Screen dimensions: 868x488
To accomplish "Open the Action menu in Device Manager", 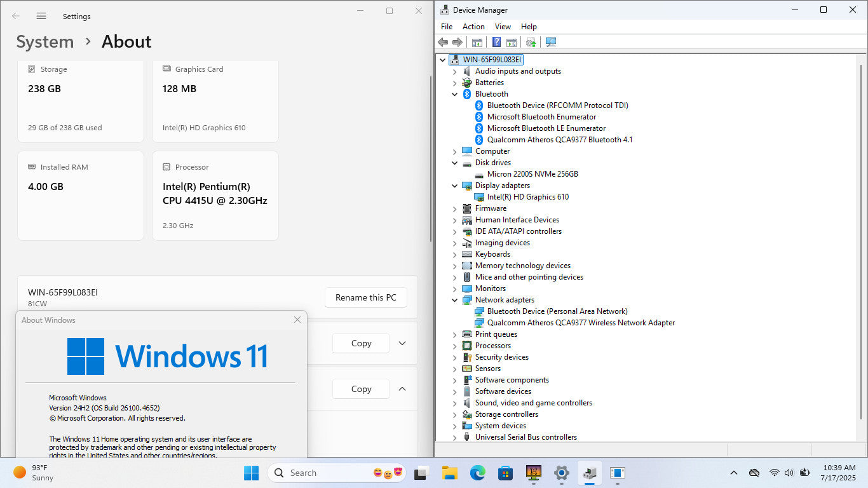I will pyautogui.click(x=473, y=27).
